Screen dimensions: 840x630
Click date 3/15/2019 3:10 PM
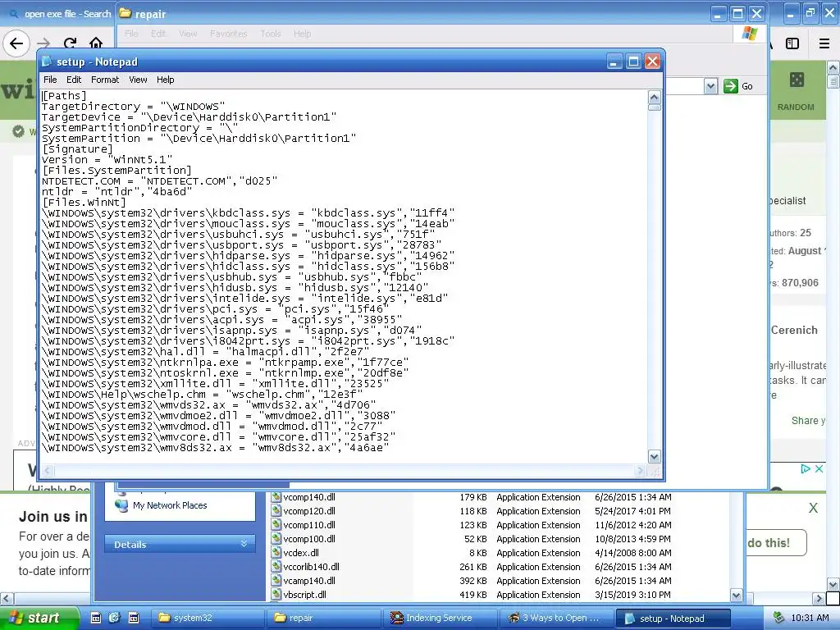pyautogui.click(x=632, y=595)
